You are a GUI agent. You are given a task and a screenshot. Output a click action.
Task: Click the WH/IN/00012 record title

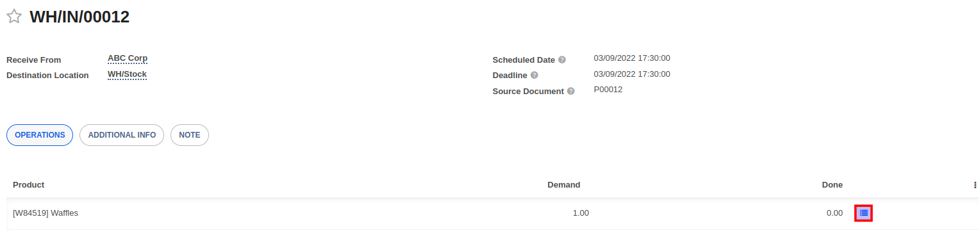click(x=79, y=17)
